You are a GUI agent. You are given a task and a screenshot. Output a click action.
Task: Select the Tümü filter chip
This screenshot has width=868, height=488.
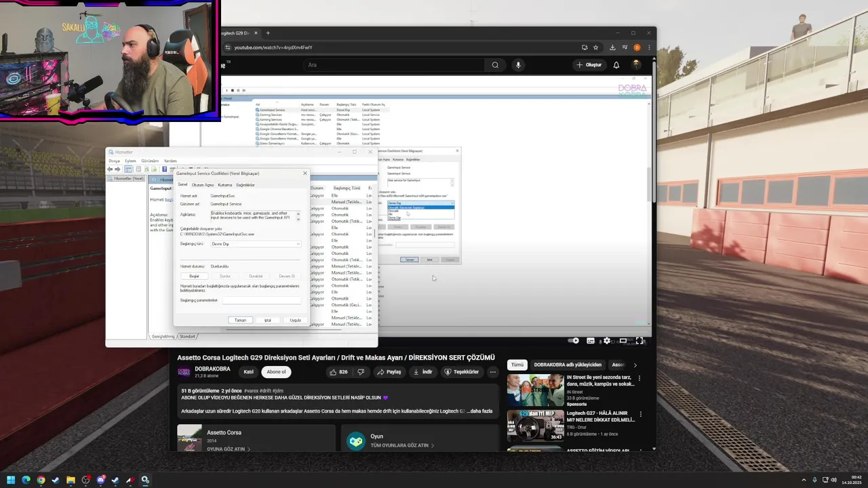pyautogui.click(x=517, y=365)
